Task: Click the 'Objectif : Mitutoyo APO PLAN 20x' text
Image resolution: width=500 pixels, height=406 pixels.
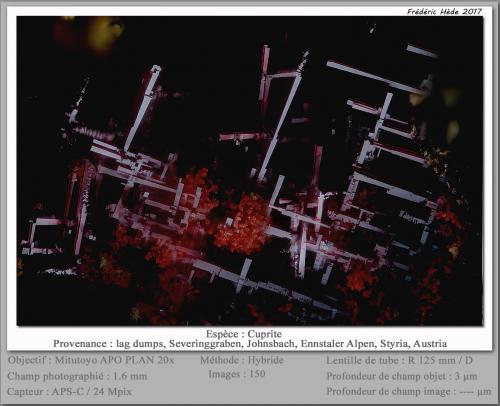Action: (x=91, y=360)
